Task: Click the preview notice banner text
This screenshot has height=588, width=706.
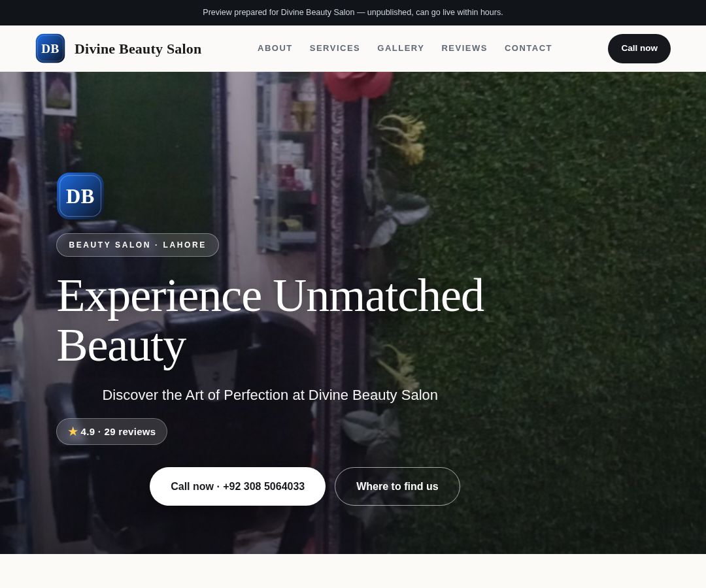Action: 352,12
